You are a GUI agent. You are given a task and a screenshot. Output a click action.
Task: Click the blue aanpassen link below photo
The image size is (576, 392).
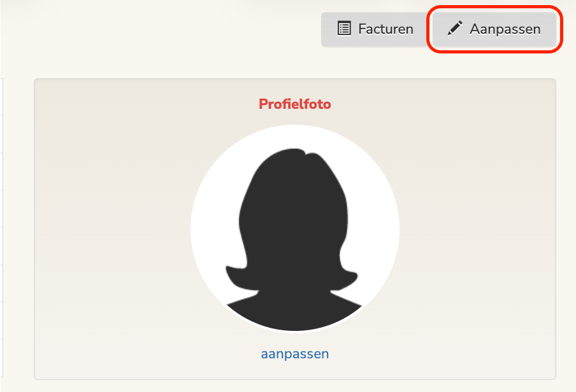[x=295, y=354]
